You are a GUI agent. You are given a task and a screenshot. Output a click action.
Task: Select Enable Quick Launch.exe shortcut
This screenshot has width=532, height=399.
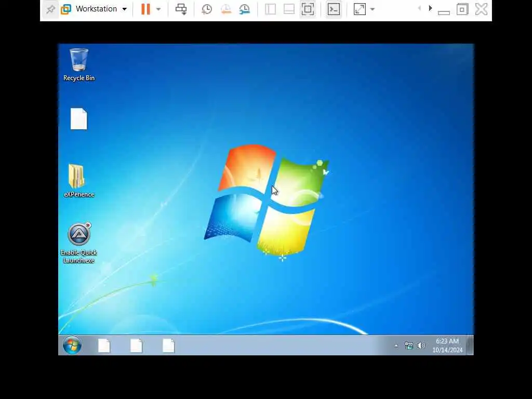click(79, 243)
